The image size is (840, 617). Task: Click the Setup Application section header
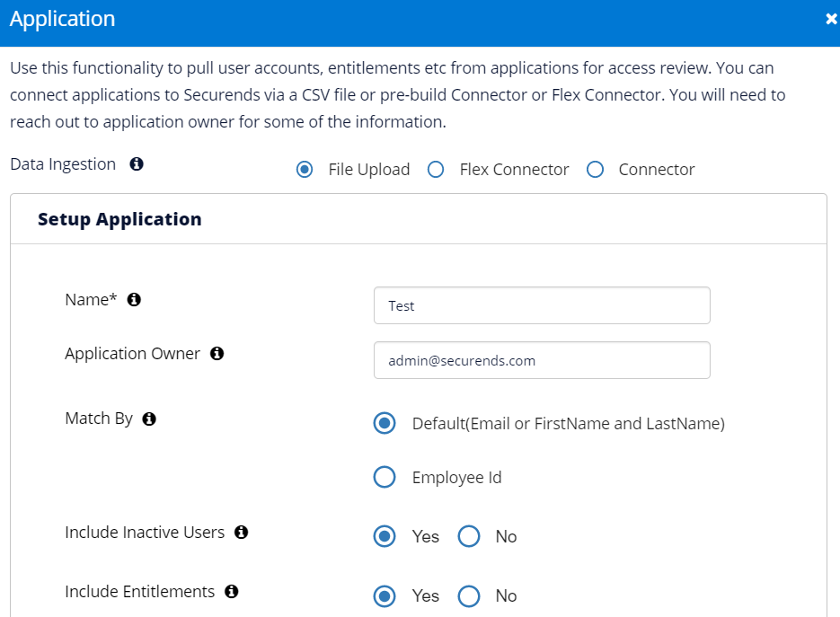(x=119, y=219)
